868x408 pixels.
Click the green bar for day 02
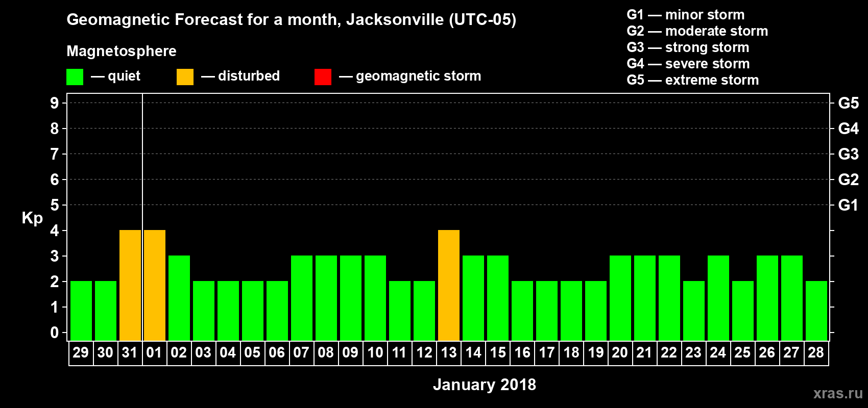(179, 298)
